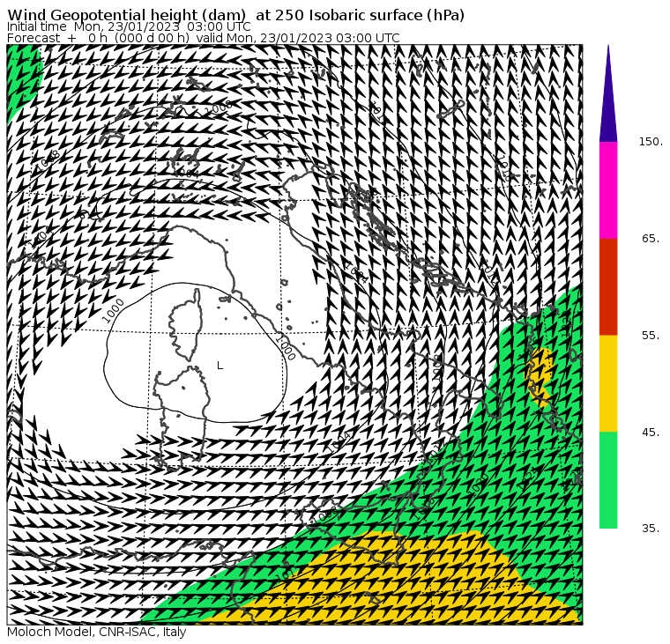Click the legend value '65.'
670x644 pixels.
651,238
